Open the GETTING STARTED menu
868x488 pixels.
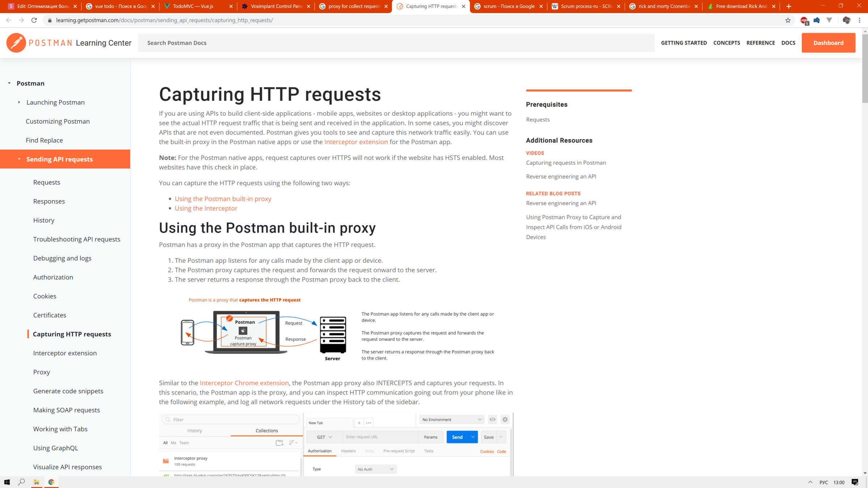[x=684, y=43]
